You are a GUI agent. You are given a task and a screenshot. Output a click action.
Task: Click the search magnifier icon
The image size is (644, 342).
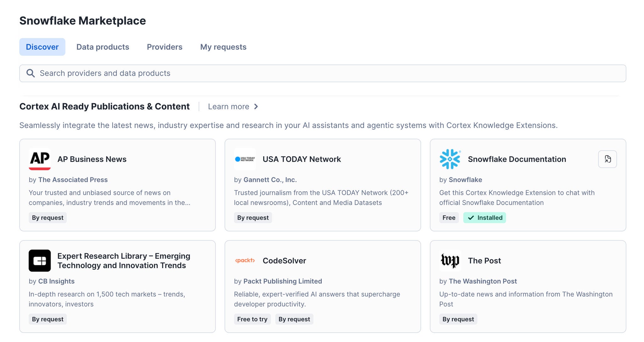(31, 73)
